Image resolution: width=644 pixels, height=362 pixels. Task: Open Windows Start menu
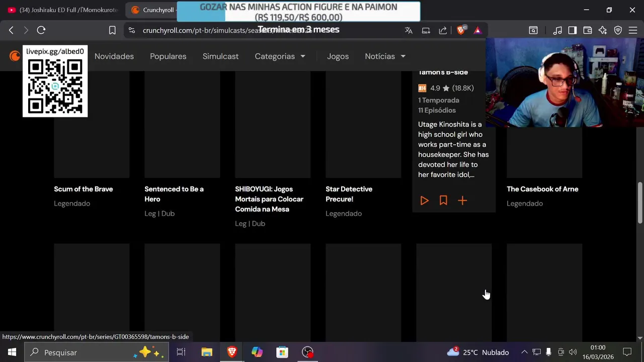(12, 352)
